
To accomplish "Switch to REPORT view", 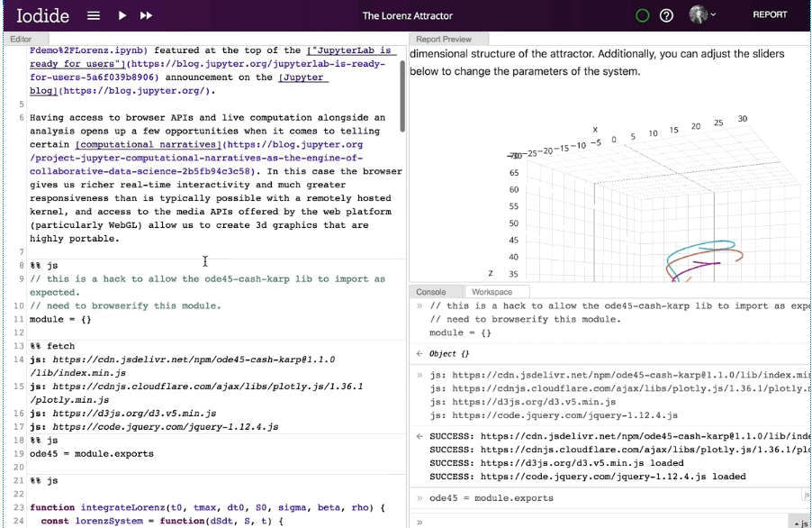I will pos(770,15).
